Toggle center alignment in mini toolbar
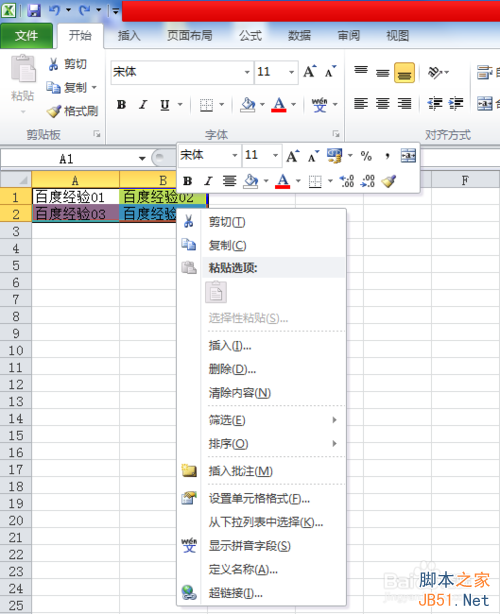The image size is (500, 614). point(229,181)
